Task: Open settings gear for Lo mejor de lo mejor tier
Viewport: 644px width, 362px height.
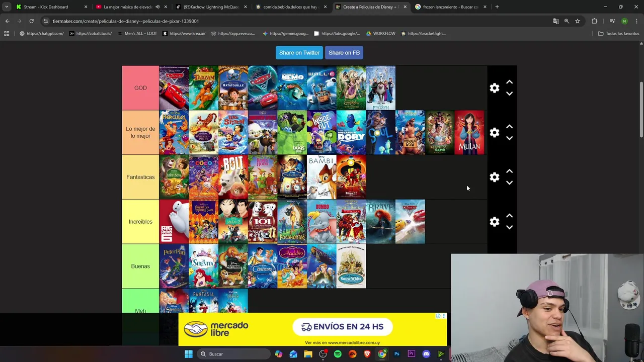Action: [x=495, y=133]
